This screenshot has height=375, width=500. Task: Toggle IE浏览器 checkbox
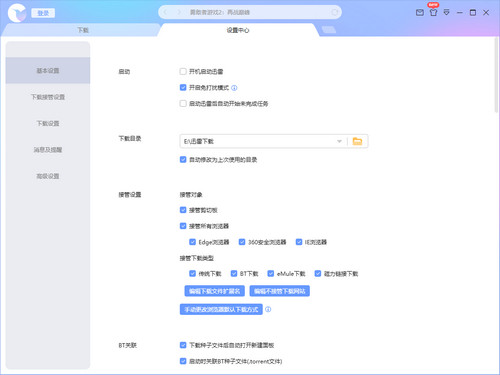(x=299, y=242)
